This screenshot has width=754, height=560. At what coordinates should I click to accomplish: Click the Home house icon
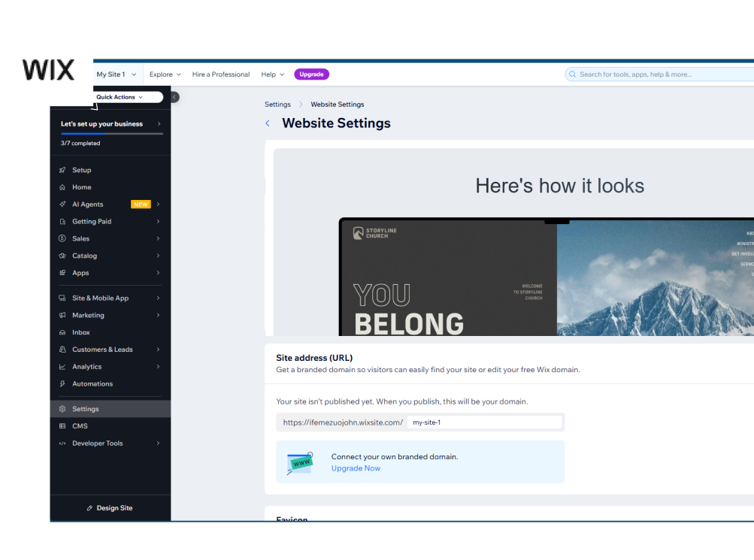[x=62, y=187]
